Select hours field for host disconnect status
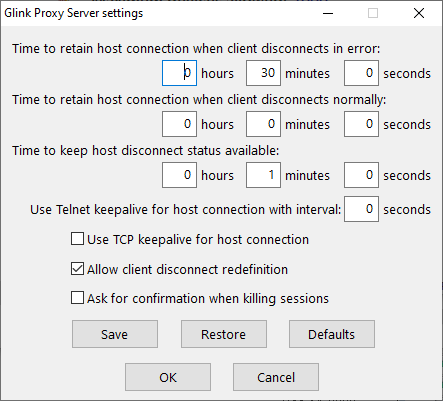The height and width of the screenshot is (401, 443). [x=179, y=175]
